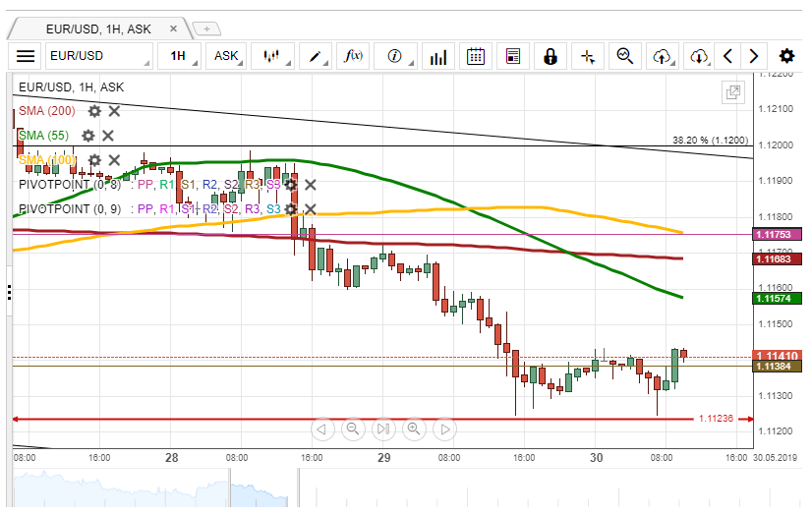Select the pencil drawing tool
This screenshot has width=812, height=515.
click(x=316, y=56)
